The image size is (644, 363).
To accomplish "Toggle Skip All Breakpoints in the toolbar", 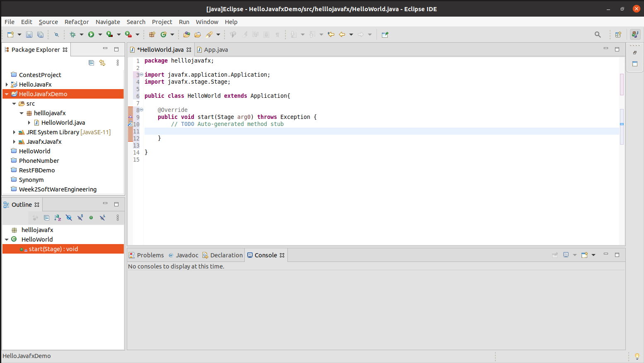I will (x=57, y=34).
